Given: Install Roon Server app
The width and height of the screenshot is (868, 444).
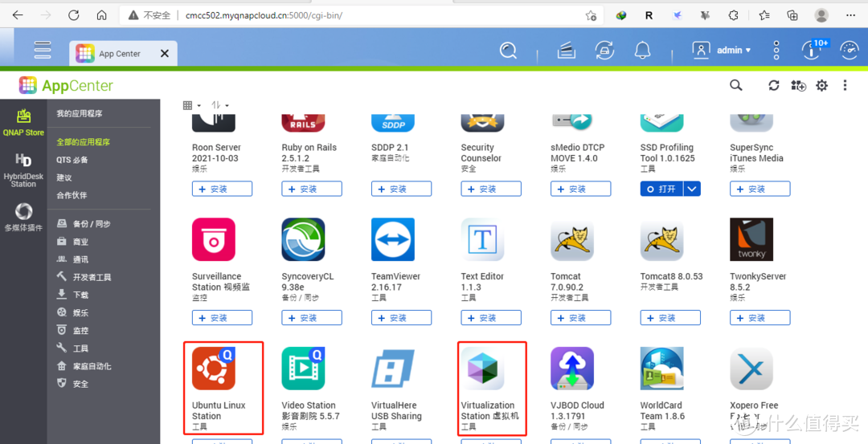Looking at the screenshot, I should point(222,189).
